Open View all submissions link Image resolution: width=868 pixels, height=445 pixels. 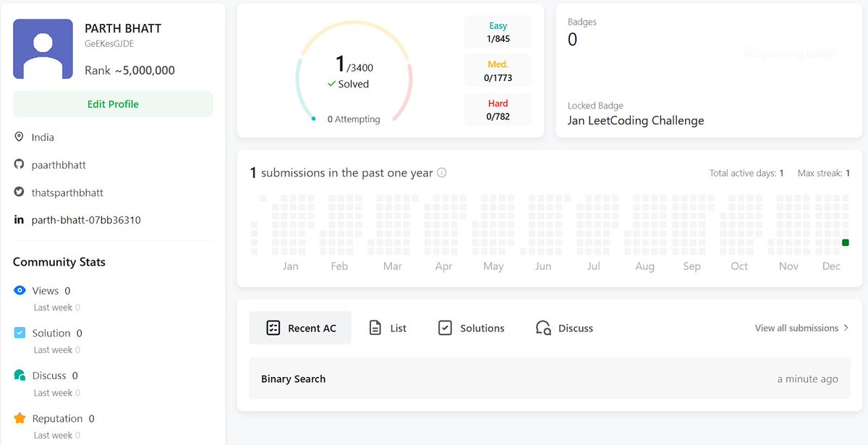796,328
